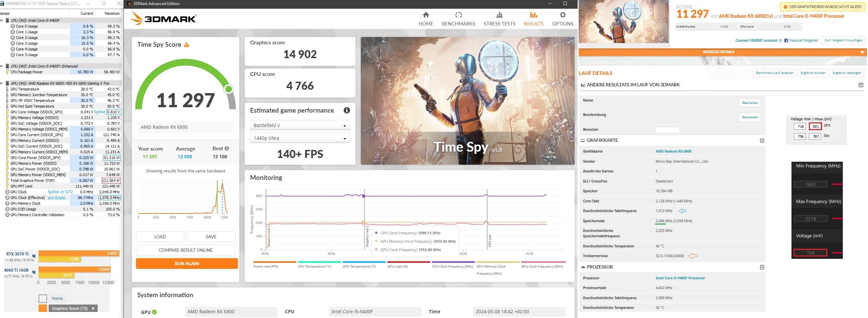Click the warning triangle beside Time Spy Score

pos(186,45)
